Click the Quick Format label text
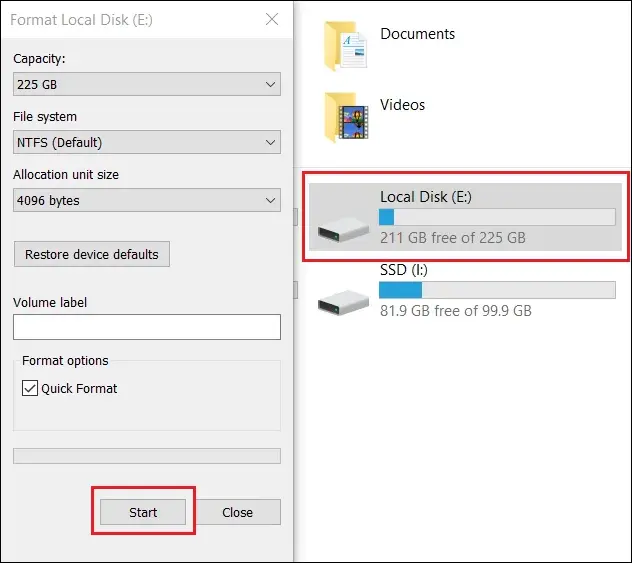This screenshot has width=632, height=563. (79, 388)
